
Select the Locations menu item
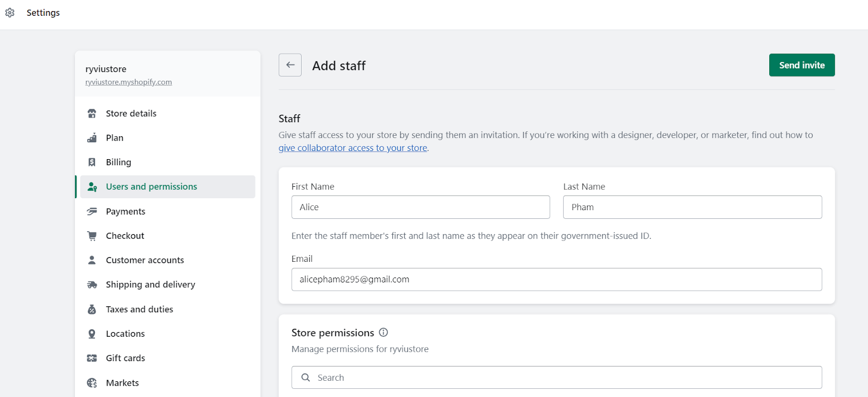pyautogui.click(x=125, y=334)
